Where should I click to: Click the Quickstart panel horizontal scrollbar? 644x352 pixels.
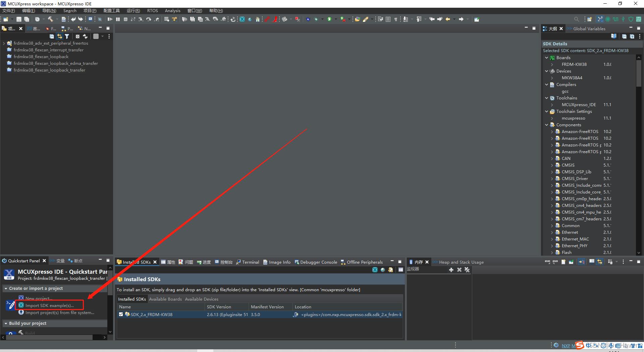coord(49,337)
